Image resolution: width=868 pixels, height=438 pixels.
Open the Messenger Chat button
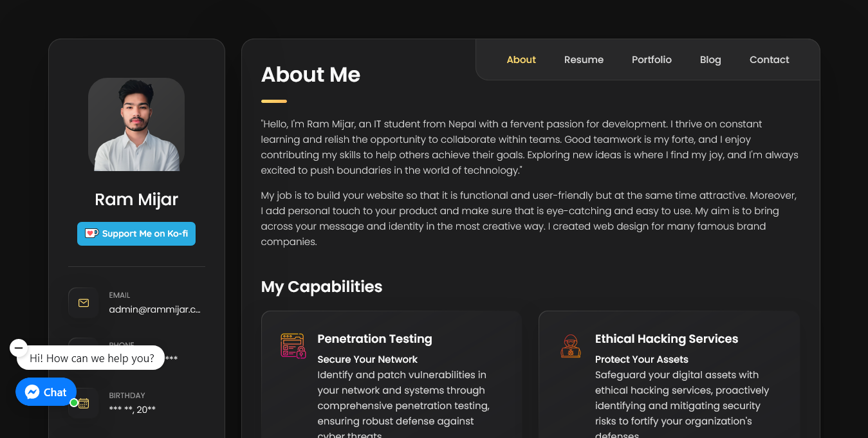46,392
